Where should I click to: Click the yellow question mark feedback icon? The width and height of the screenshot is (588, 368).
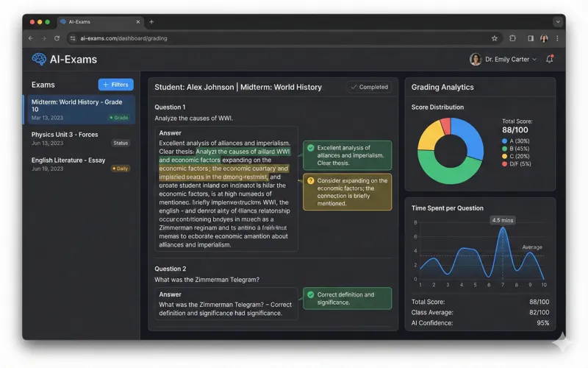[x=310, y=180]
